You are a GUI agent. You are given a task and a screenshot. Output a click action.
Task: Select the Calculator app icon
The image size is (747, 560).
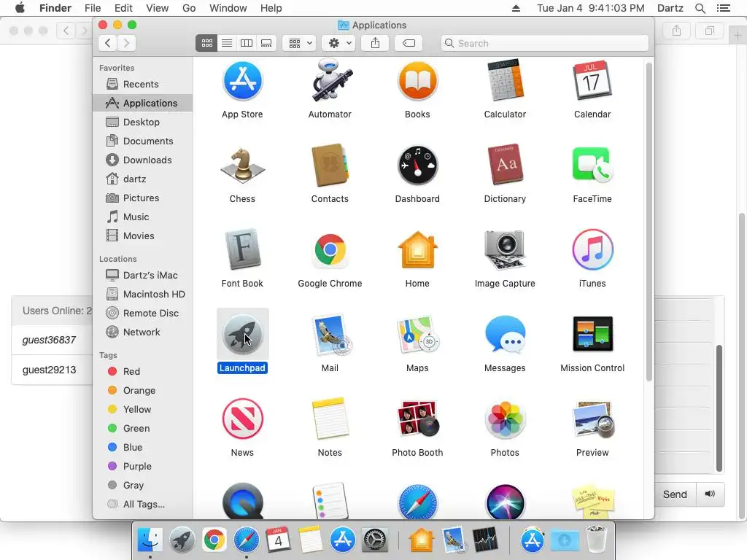tap(505, 81)
